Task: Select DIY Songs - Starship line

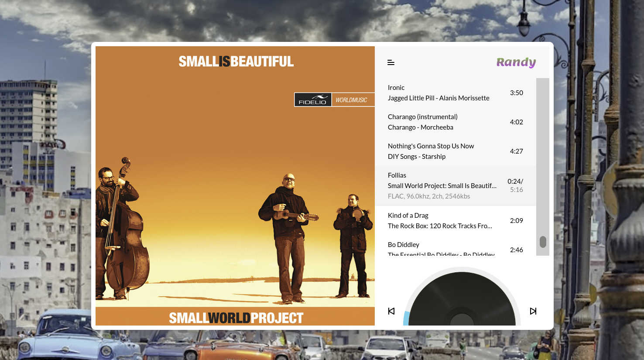Action: pyautogui.click(x=417, y=157)
